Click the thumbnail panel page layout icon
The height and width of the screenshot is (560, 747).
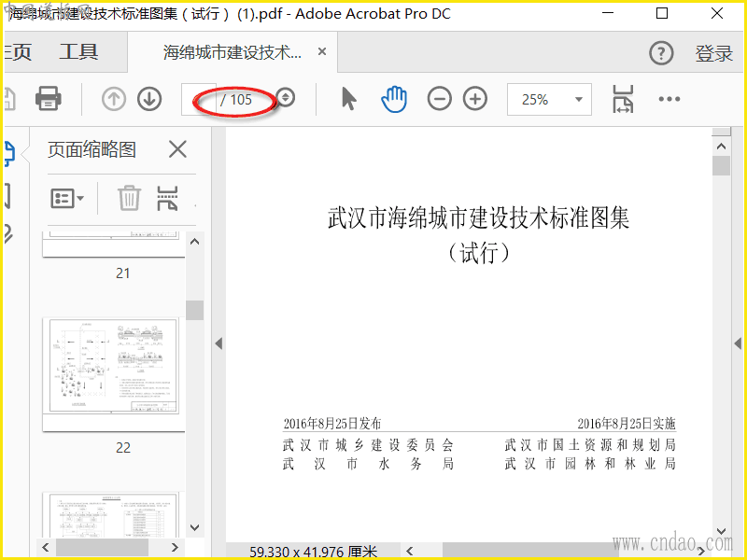[x=167, y=198]
